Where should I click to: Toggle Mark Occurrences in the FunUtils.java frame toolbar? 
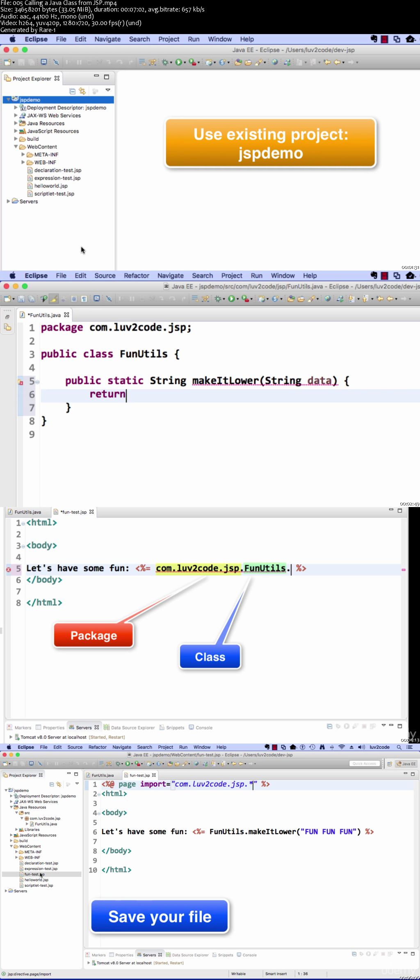[54, 299]
